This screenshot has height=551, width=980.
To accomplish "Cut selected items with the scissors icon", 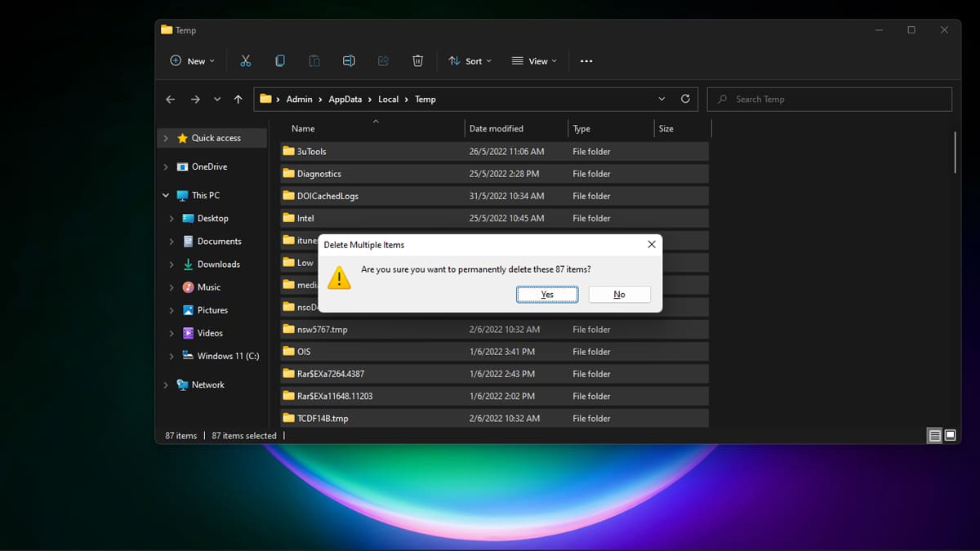I will pos(245,60).
